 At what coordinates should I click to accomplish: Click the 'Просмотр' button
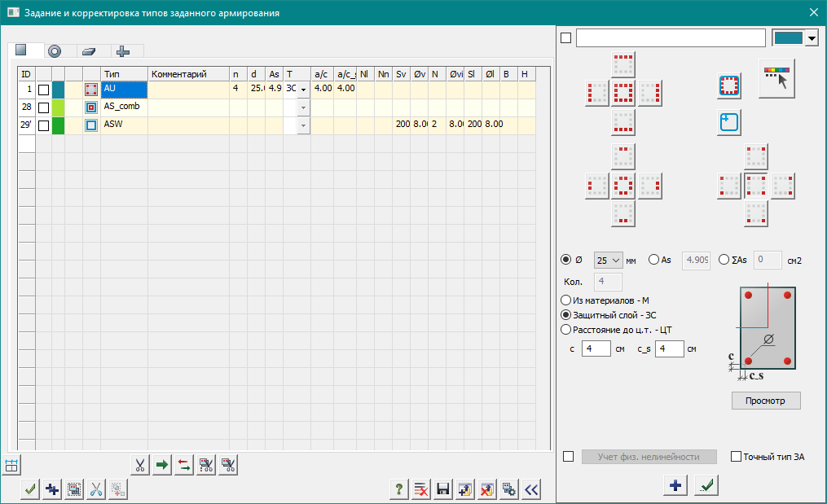pos(766,401)
